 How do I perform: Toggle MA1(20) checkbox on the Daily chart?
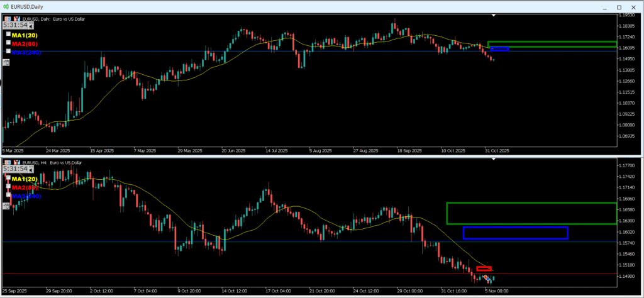coord(8,35)
